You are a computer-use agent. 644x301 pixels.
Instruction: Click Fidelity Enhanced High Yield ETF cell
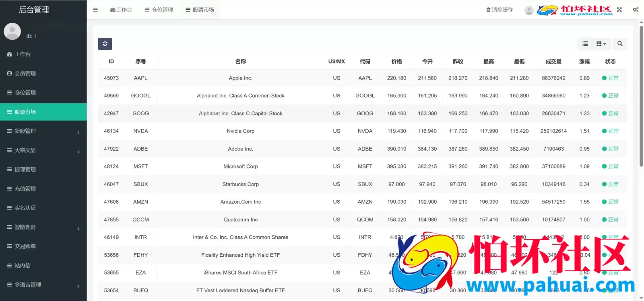click(x=241, y=255)
